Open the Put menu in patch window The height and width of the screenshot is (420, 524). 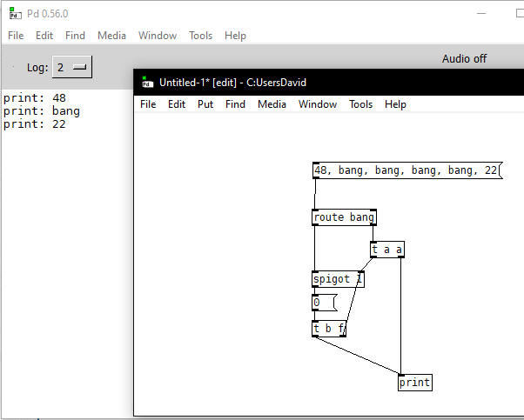pos(205,104)
